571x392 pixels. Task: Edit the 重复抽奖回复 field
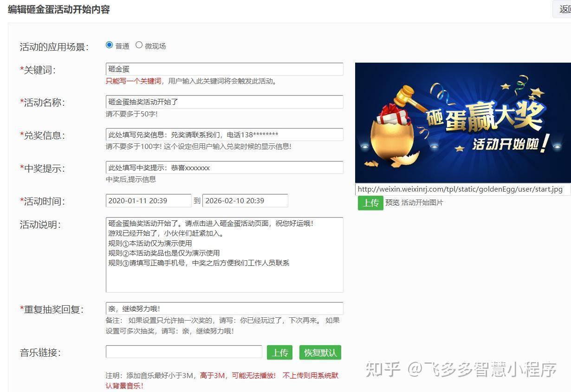[x=224, y=309]
